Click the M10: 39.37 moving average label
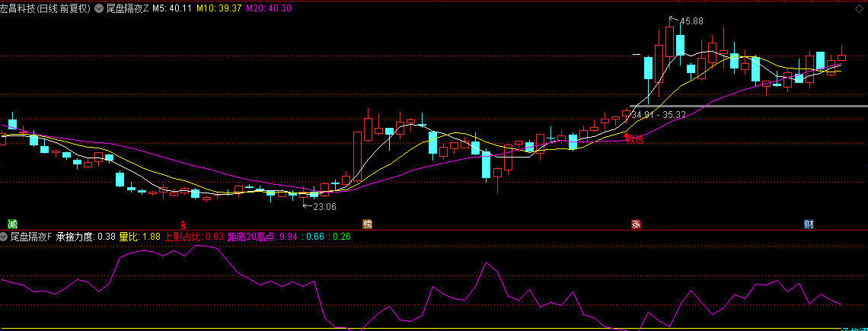Screen dimensions: 868x331 point(219,8)
